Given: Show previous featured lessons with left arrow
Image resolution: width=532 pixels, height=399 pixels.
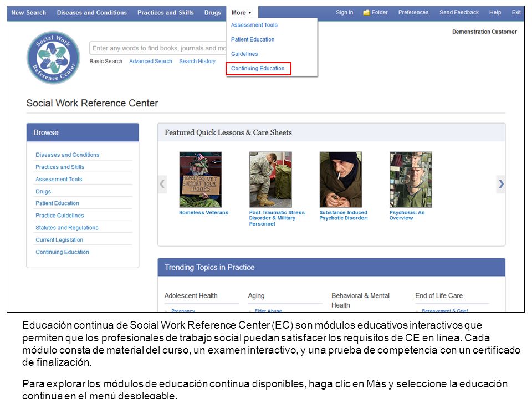Looking at the screenshot, I should point(162,184).
